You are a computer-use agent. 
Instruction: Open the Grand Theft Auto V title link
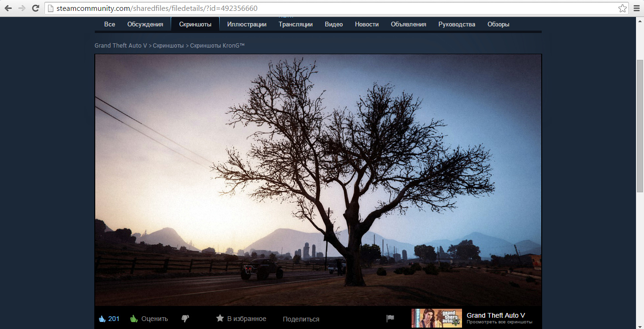(x=496, y=315)
